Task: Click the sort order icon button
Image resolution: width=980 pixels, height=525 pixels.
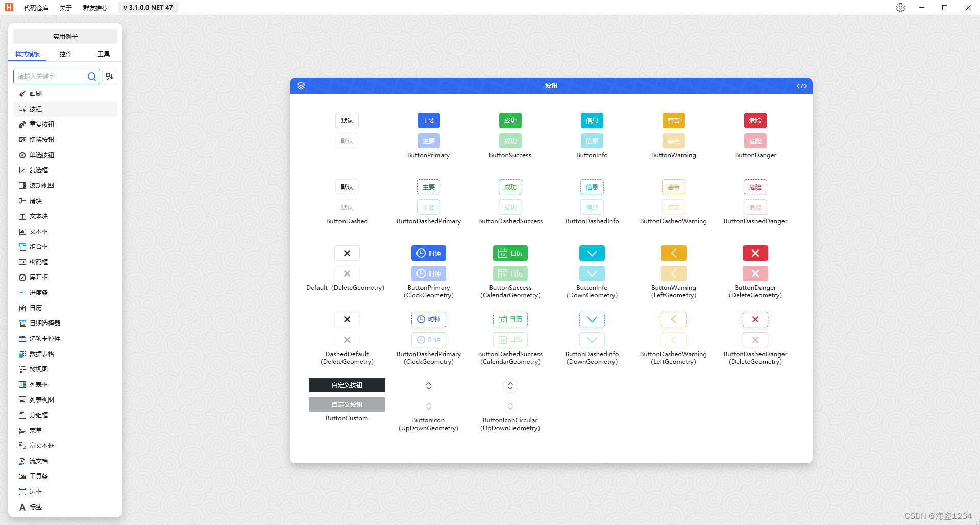Action: click(x=110, y=77)
